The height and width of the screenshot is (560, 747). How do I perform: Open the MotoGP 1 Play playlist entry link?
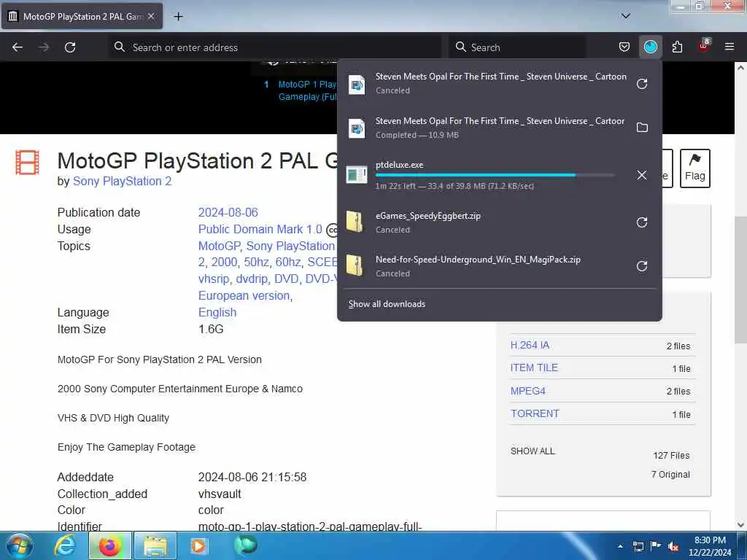point(307,90)
